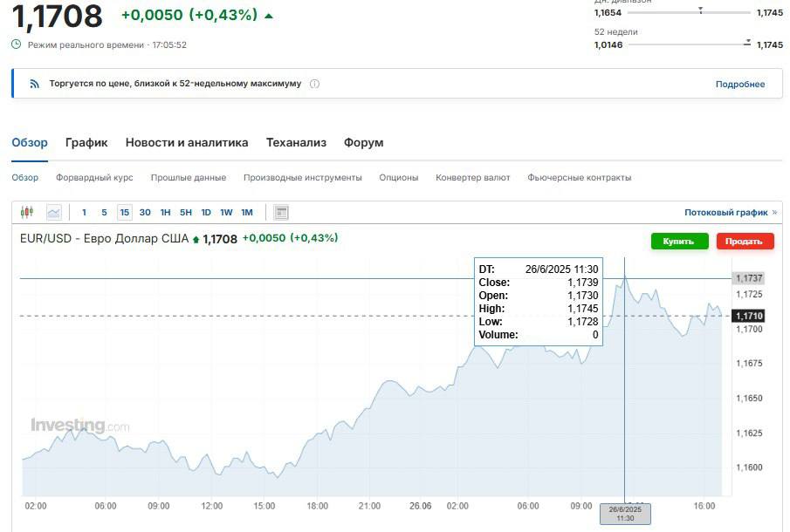
Task: Click the clock icon beside real-time mode
Action: pyautogui.click(x=17, y=44)
